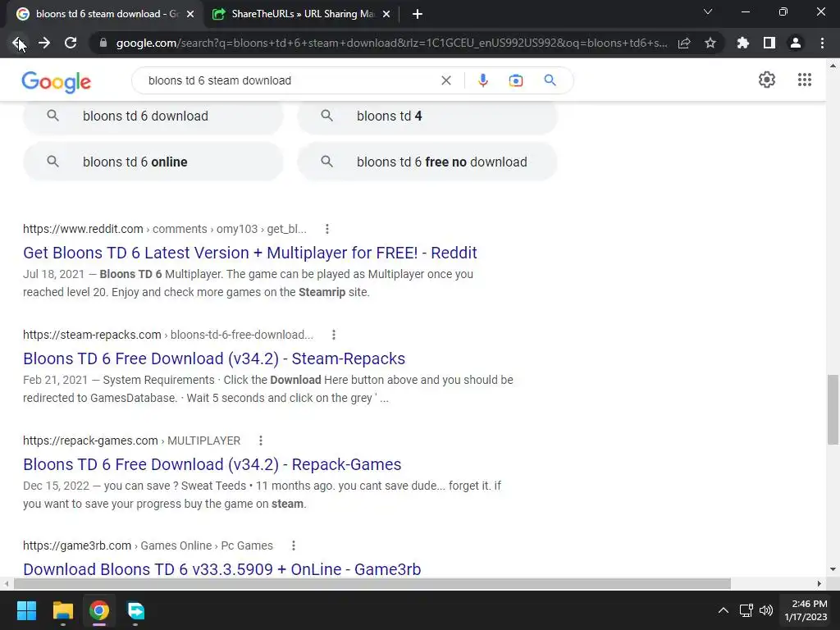Show hidden icons in system tray
Viewport: 840px width, 630px height.
[724, 610]
